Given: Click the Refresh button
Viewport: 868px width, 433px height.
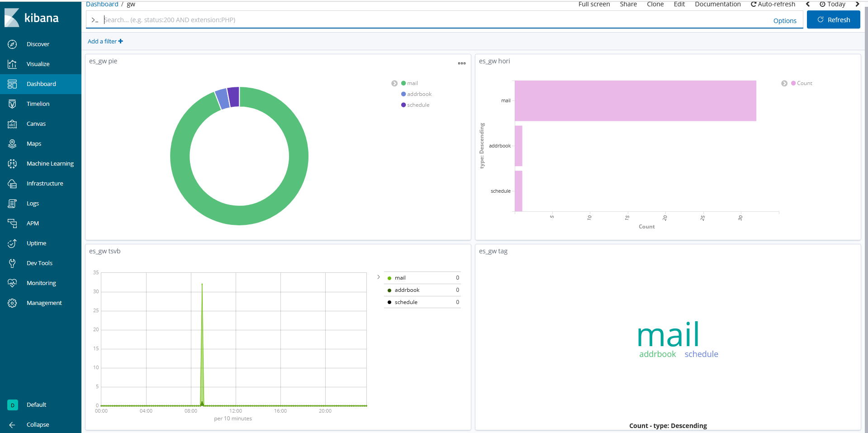Looking at the screenshot, I should tap(833, 20).
